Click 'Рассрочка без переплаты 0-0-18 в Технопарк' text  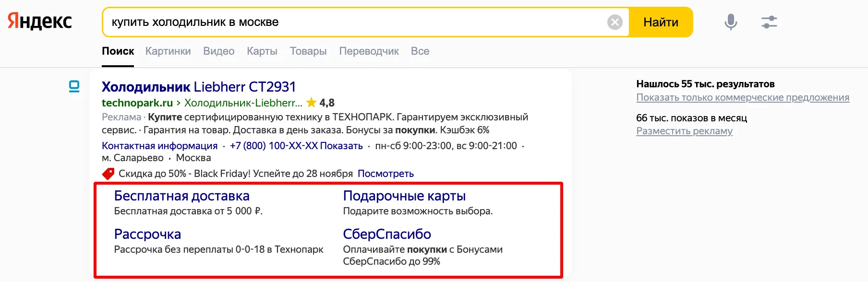tap(219, 249)
